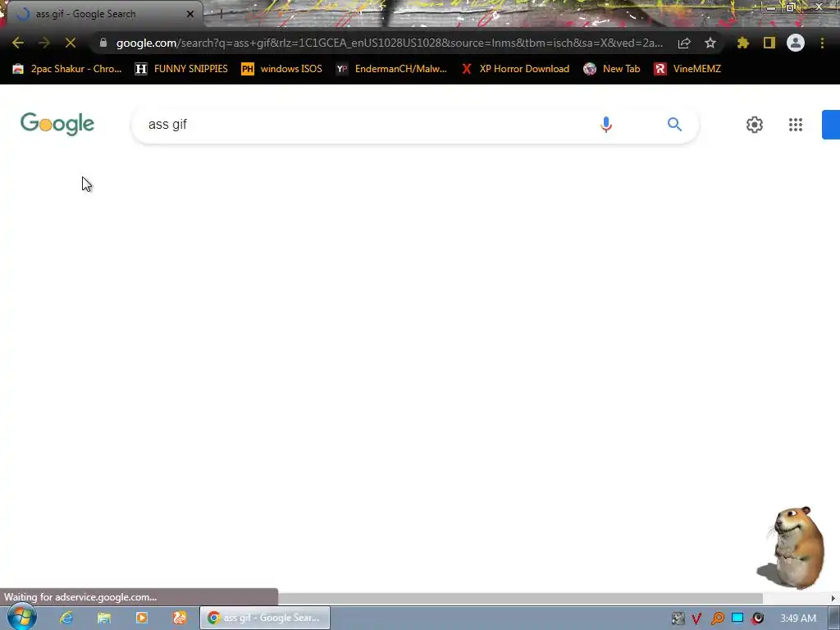Open the '2pac Shakur - Chro...' bookmark
Screen dimensions: 840x630
[67, 69]
